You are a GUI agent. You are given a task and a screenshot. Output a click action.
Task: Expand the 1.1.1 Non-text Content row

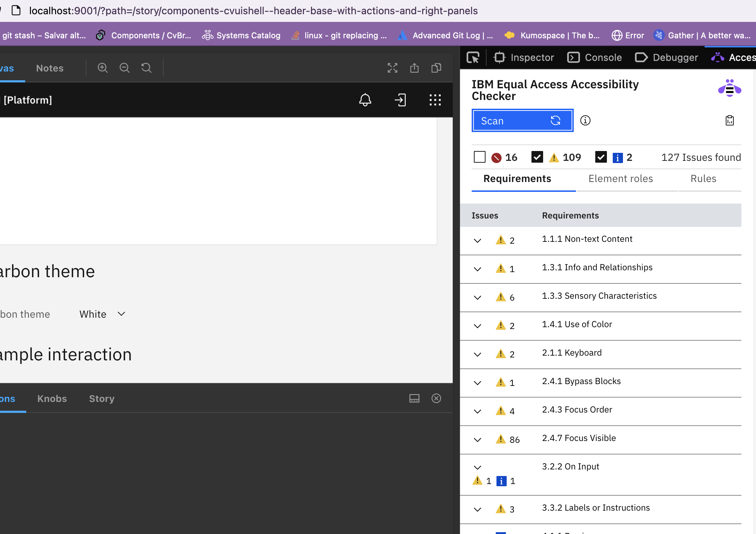pos(478,240)
